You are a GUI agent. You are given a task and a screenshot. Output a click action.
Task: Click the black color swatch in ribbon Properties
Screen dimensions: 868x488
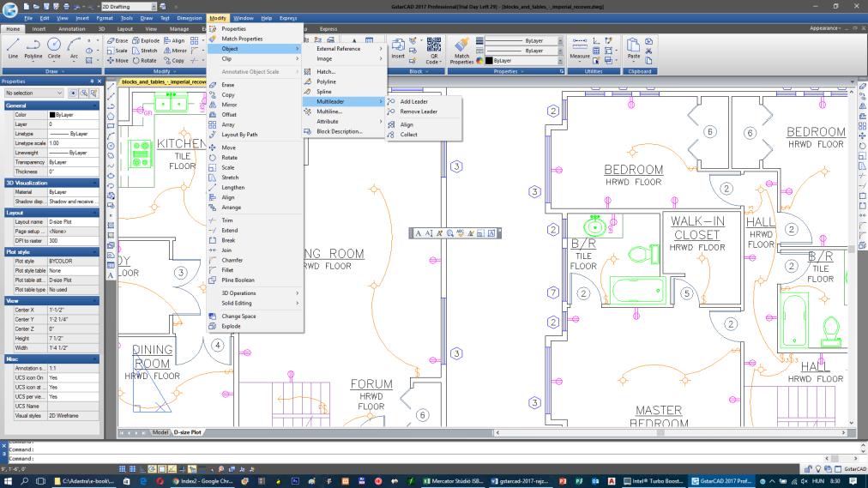(489, 61)
